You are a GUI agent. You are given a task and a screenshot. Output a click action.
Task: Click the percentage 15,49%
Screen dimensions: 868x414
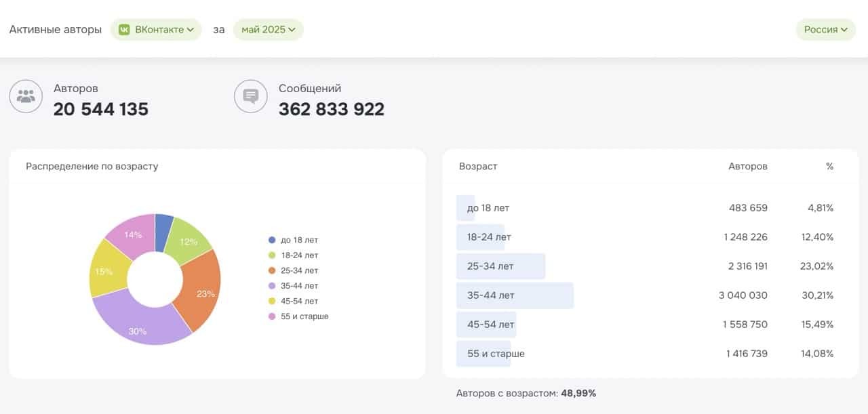pyautogui.click(x=818, y=325)
